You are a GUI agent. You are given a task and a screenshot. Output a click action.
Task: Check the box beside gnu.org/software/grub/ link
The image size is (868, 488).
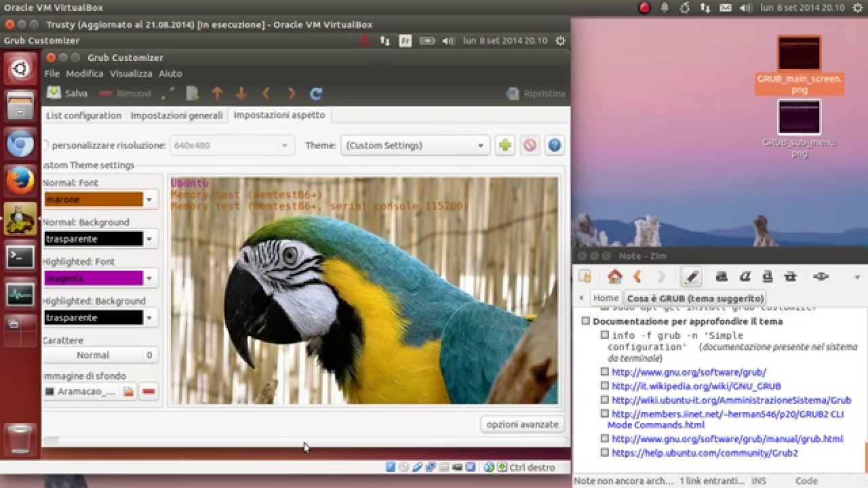click(x=604, y=371)
